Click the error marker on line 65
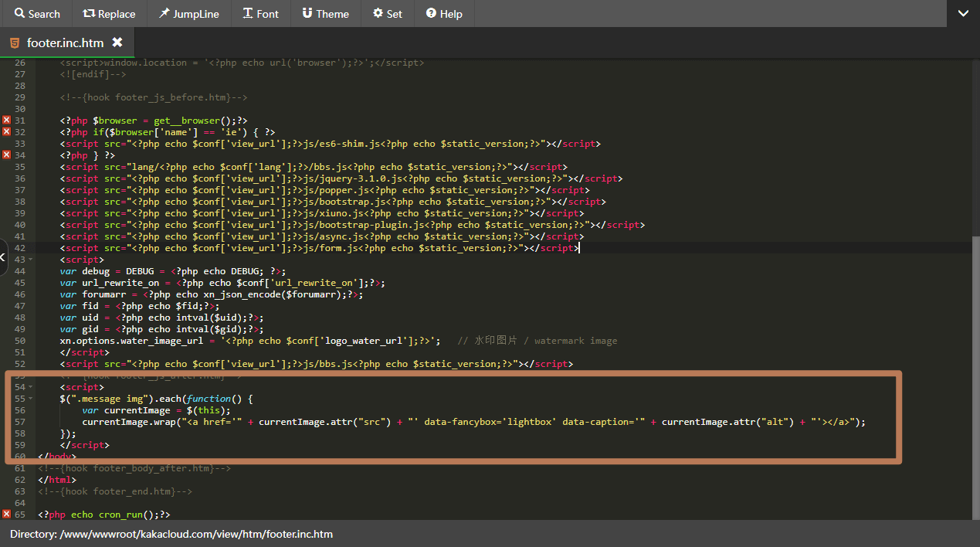This screenshot has height=547, width=980. point(6,515)
